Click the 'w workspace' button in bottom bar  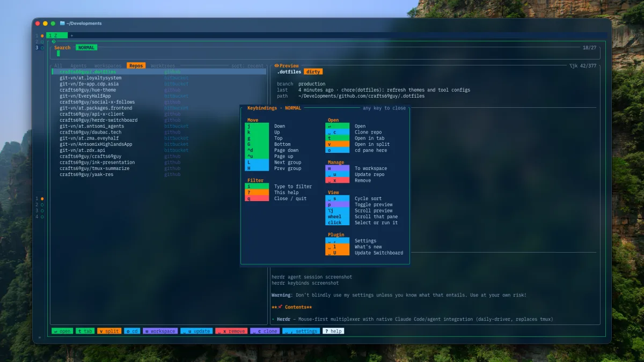click(x=160, y=331)
